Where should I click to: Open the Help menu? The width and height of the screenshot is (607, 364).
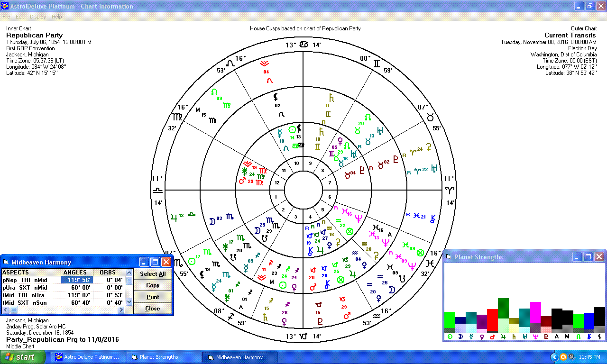(x=57, y=17)
